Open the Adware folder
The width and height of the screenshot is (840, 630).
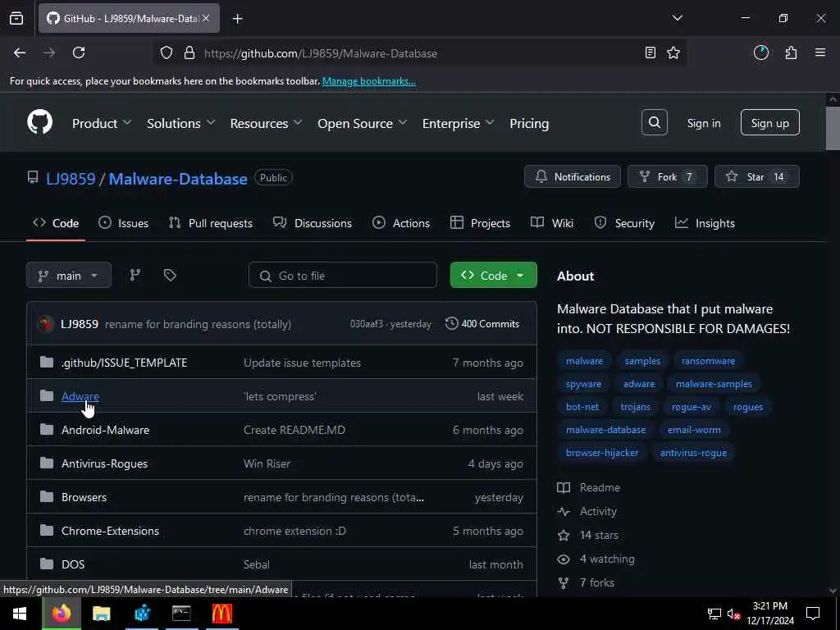80,396
